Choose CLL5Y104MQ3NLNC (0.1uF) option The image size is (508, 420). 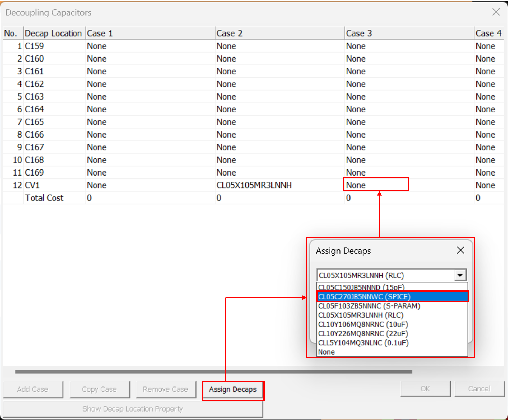point(363,343)
